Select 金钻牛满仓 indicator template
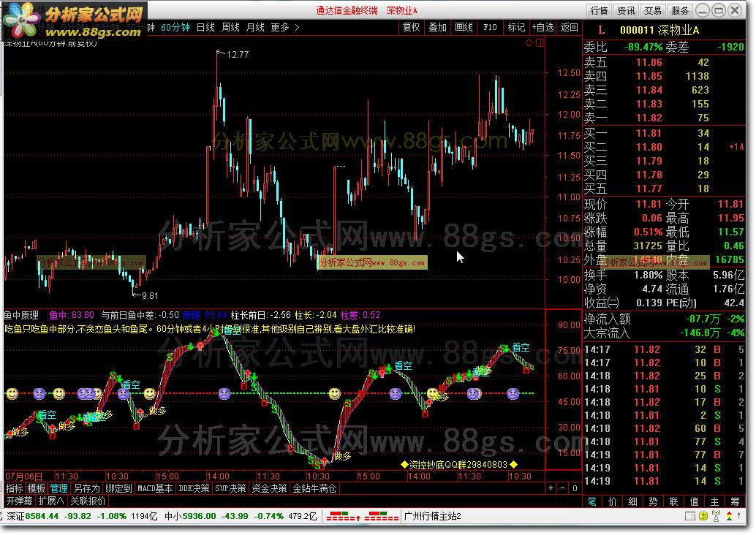Image resolution: width=756 pixels, height=535 pixels. (x=315, y=488)
